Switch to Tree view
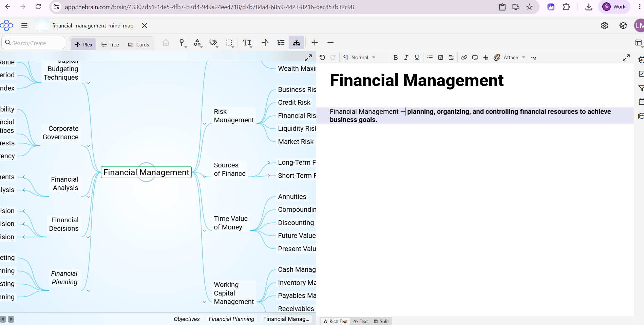Viewport: 644px width, 325px height. coord(110,44)
